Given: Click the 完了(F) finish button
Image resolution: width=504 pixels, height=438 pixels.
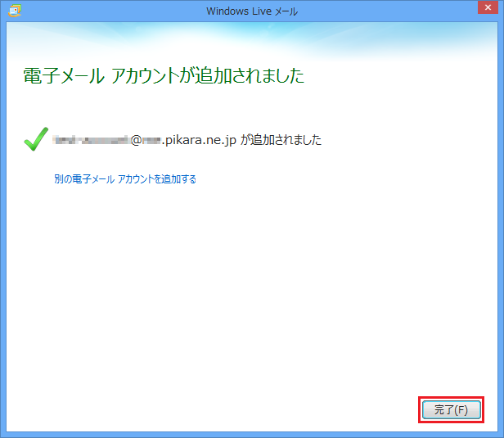Looking at the screenshot, I should tap(452, 409).
